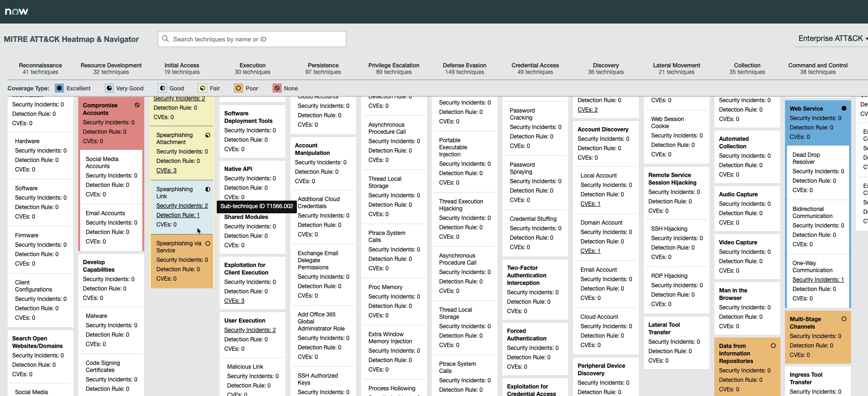Select the Very Good coverage legend icon
This screenshot has width=868, height=396.
(x=109, y=88)
